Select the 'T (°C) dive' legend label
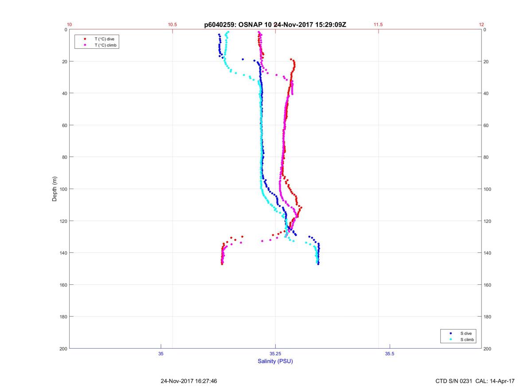This screenshot has height=392, width=532. click(104, 39)
